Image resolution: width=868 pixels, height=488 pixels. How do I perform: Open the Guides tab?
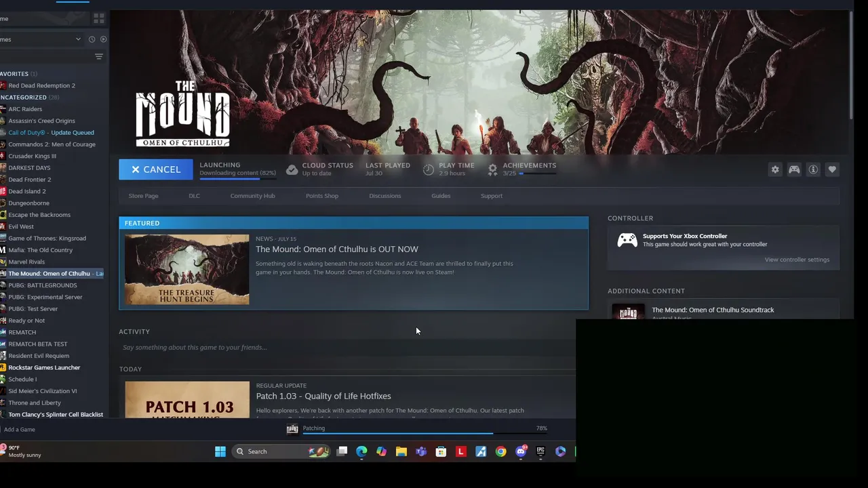coord(441,196)
